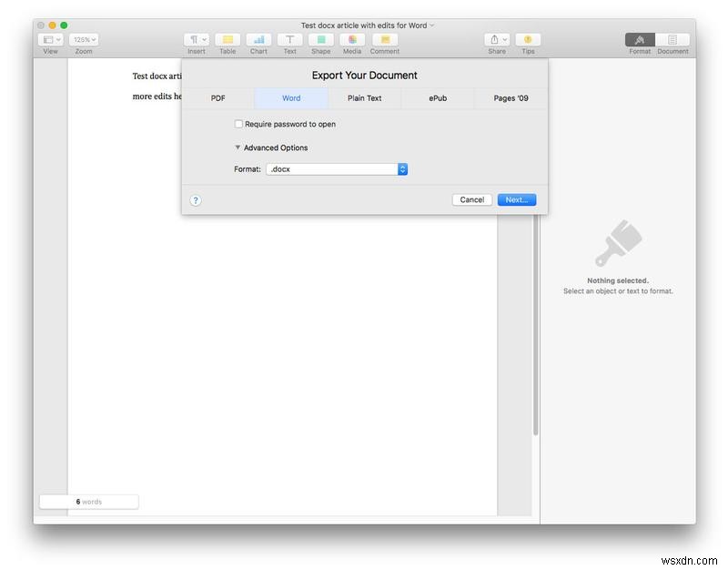Click the 6 words count indicator
The width and height of the screenshot is (728, 570).
pyautogui.click(x=88, y=501)
